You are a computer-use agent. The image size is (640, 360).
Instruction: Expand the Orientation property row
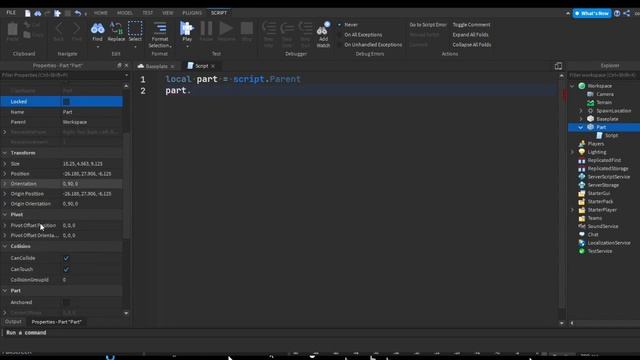(5, 184)
